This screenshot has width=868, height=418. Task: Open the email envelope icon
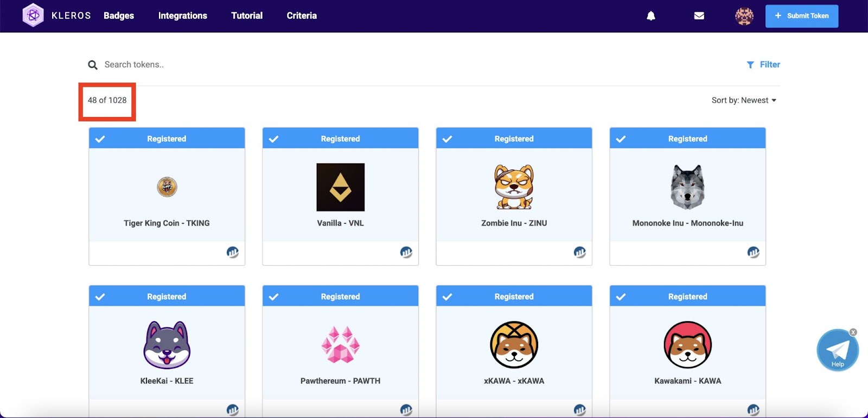[x=699, y=16]
